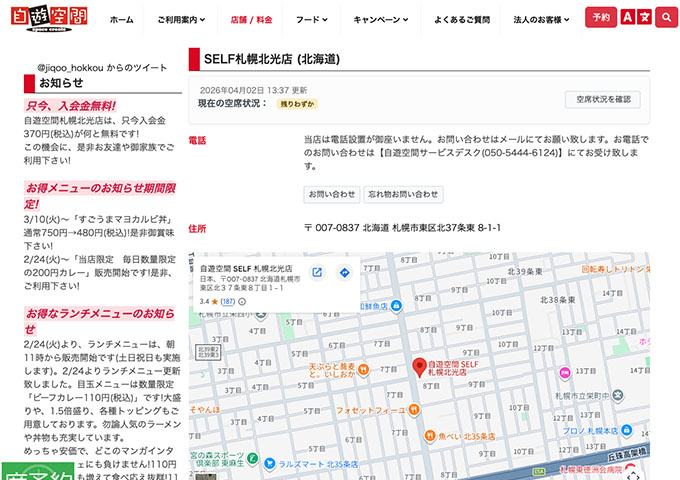Click the info icon beside review count
This screenshot has width=680, height=480.
242,301
